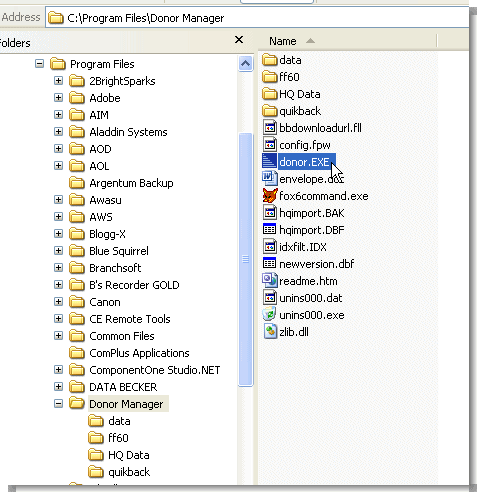Close the Folders pane
This screenshot has width=477, height=493.
(x=239, y=40)
